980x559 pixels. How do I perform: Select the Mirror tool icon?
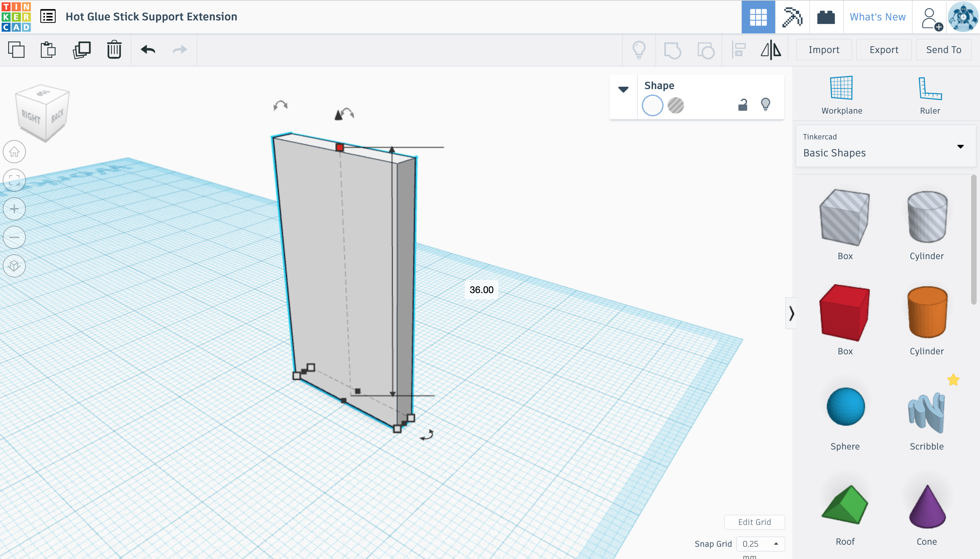coord(771,50)
